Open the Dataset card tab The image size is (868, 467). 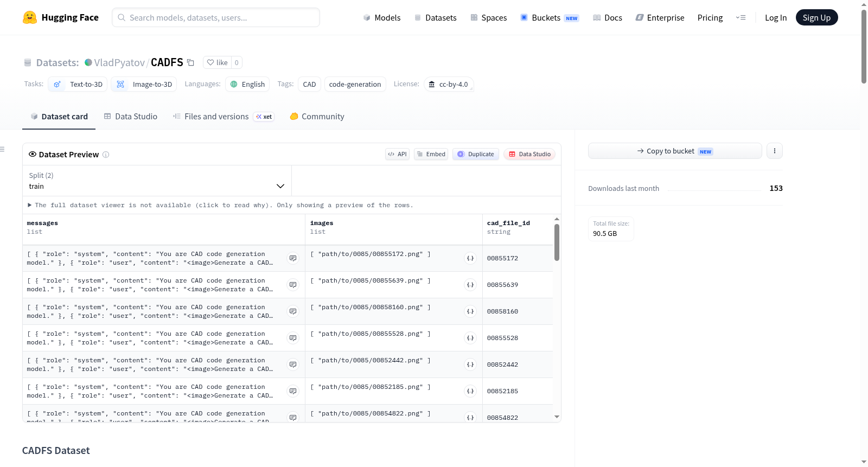click(x=59, y=117)
